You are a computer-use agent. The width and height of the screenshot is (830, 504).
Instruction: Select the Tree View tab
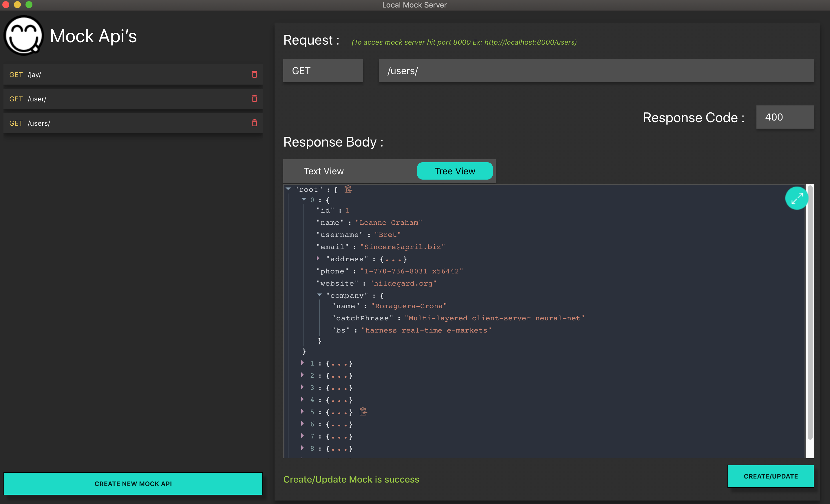(454, 171)
